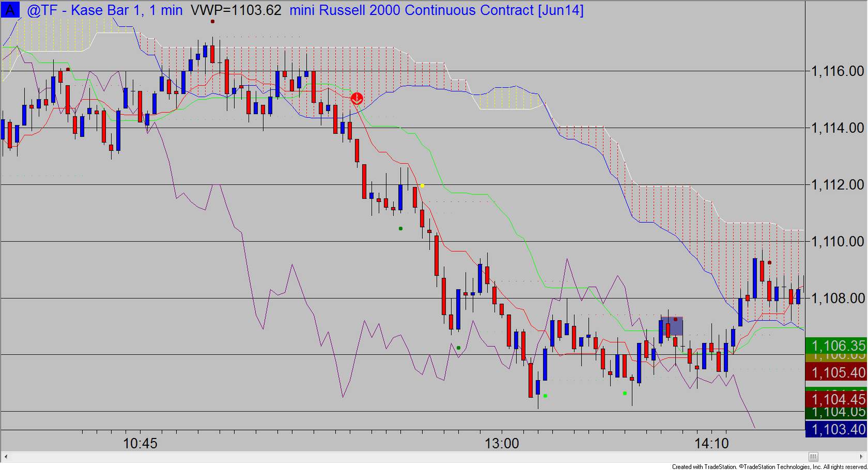
Task: Click the scrollbar left arrow below the chart
Action: click(x=6, y=457)
